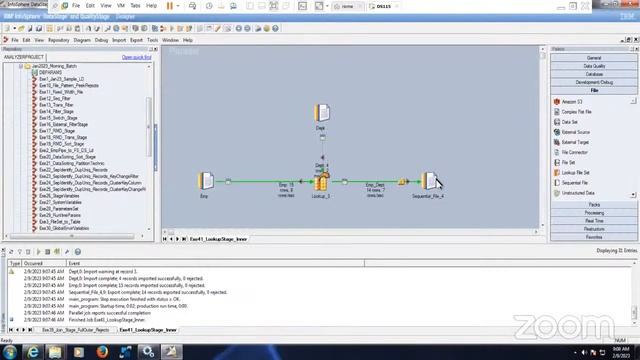
Task: Collapse the Jan2023_Morning_Batch folder
Action: point(21,66)
